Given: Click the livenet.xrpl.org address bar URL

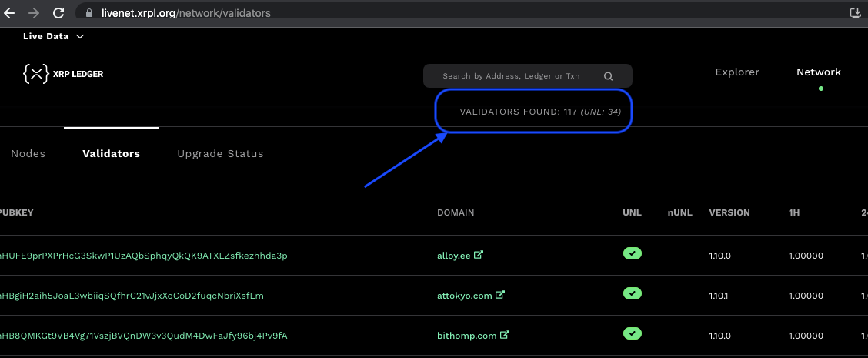Looking at the screenshot, I should click(x=185, y=13).
